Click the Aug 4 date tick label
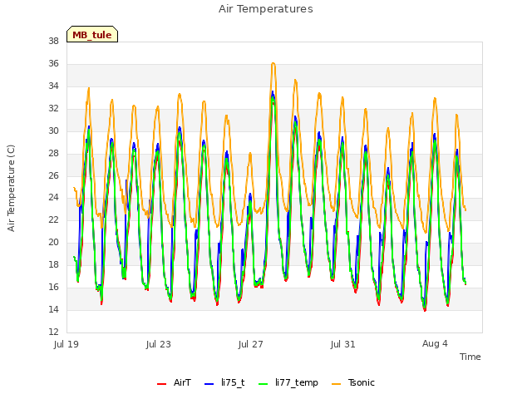The height and width of the screenshot is (399, 532). pos(435,343)
